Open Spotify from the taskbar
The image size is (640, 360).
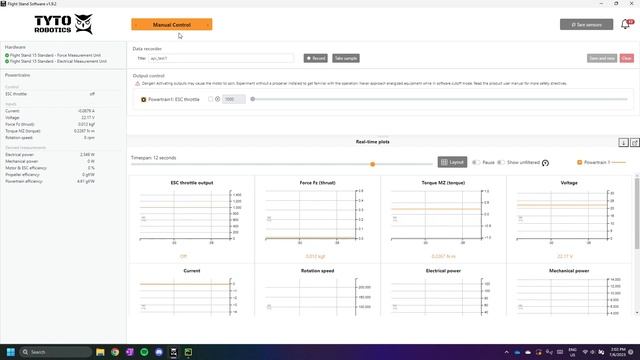[x=144, y=352]
